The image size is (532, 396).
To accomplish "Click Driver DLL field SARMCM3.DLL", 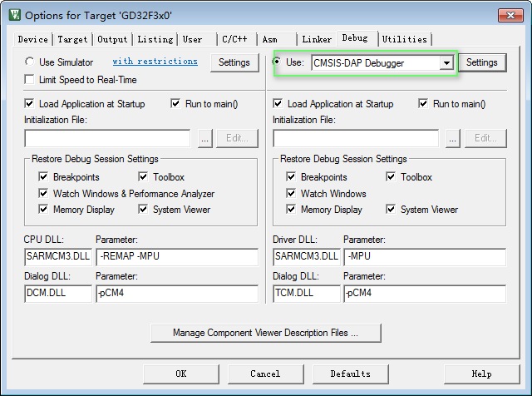I will (307, 256).
